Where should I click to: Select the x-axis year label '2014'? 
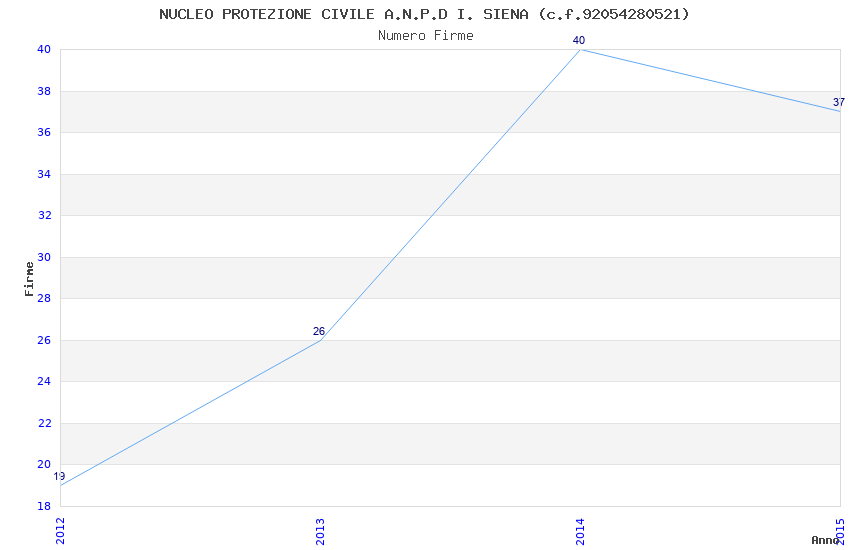(580, 532)
